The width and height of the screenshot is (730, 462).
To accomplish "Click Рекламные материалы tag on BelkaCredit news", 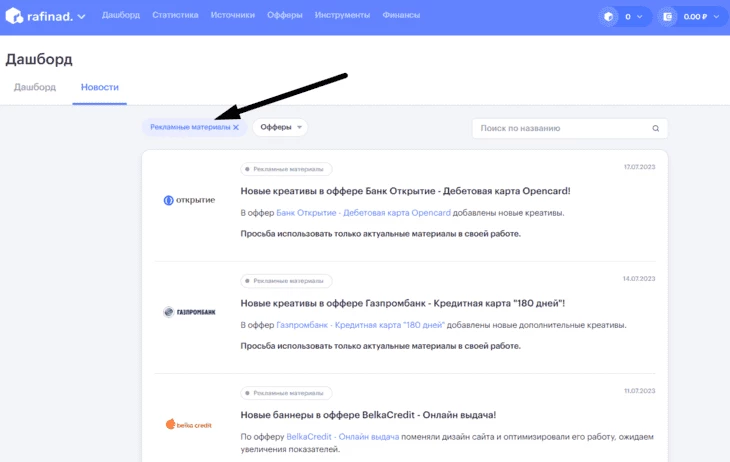I will point(286,393).
